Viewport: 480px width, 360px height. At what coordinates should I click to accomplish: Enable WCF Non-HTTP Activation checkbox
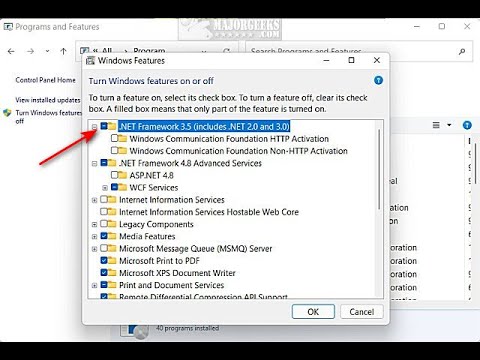(x=114, y=150)
